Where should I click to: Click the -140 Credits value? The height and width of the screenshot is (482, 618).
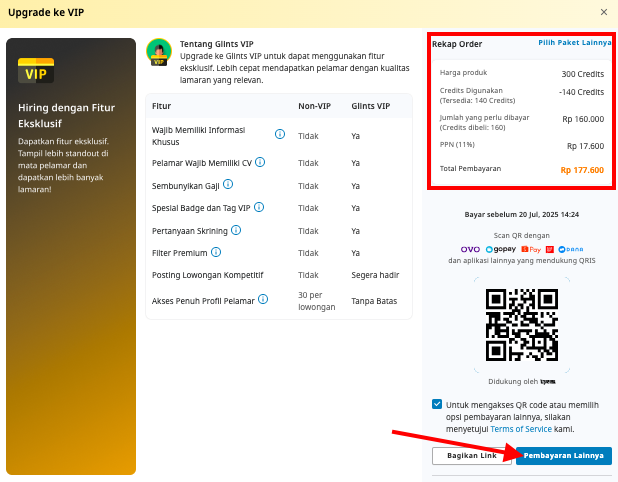581,92
